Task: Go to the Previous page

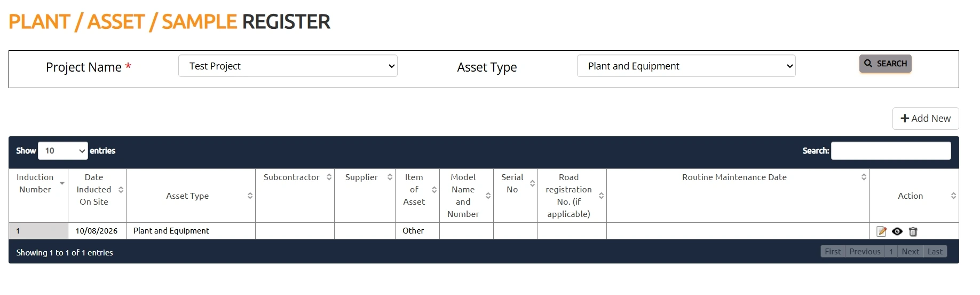Action: pos(865,252)
